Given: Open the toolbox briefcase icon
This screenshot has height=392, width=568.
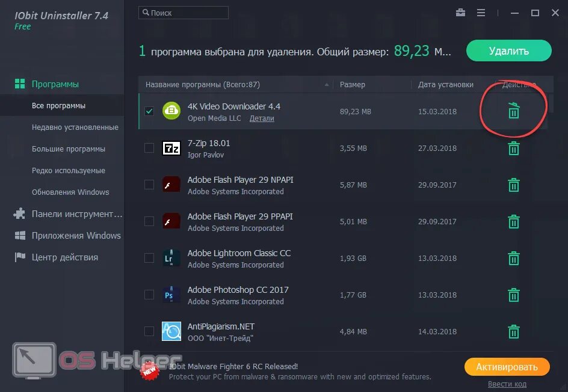Looking at the screenshot, I should [x=460, y=13].
